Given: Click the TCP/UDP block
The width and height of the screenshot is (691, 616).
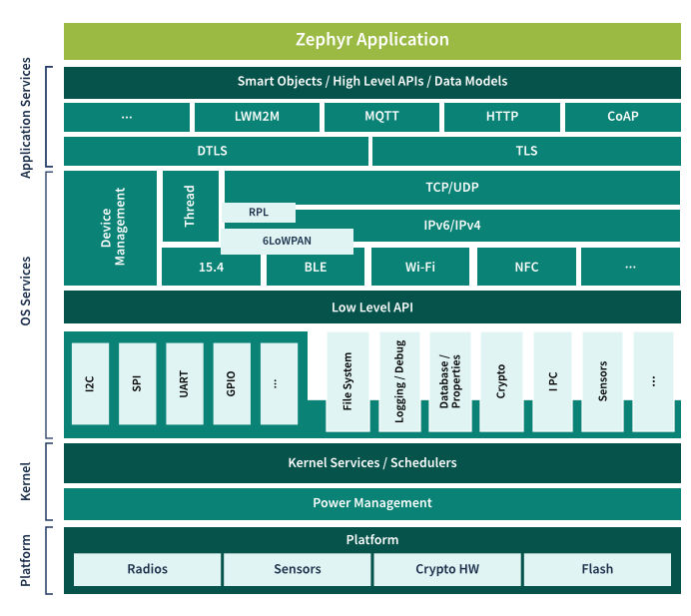Looking at the screenshot, I should click(452, 188).
